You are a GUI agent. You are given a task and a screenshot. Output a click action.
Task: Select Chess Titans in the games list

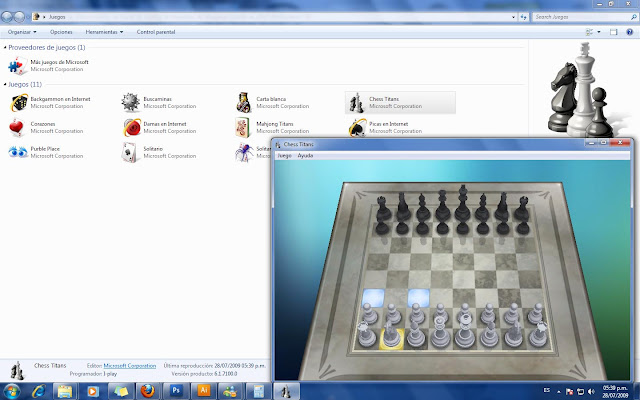(400, 102)
